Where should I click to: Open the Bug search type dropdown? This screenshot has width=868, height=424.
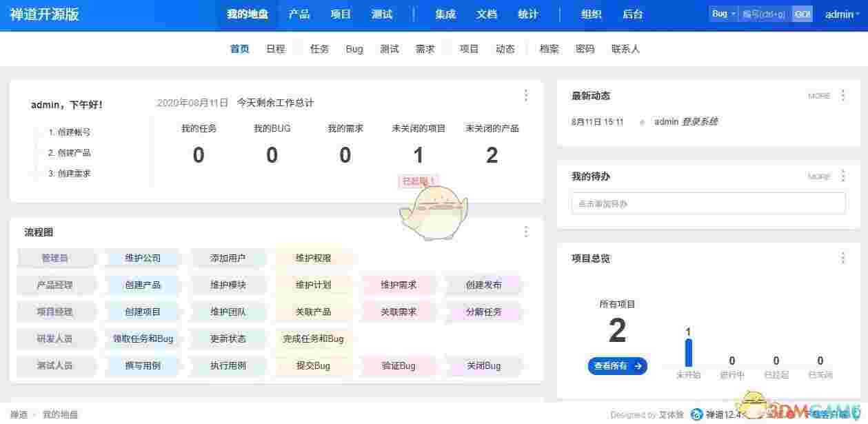pos(722,13)
